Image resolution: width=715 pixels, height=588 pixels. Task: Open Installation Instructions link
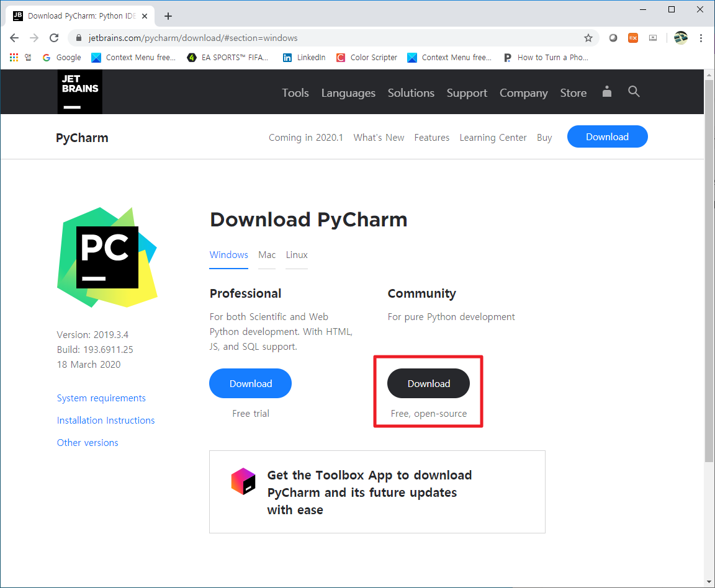tap(106, 421)
